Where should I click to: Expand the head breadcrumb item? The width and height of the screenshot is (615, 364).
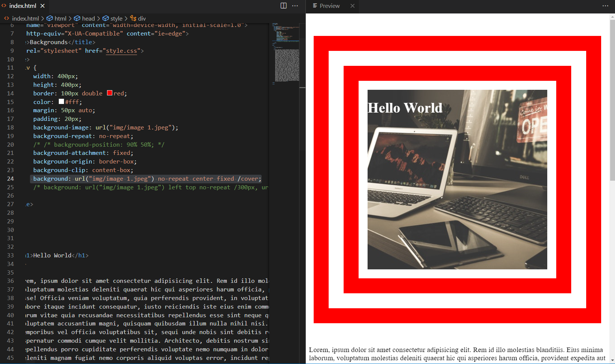coord(88,18)
